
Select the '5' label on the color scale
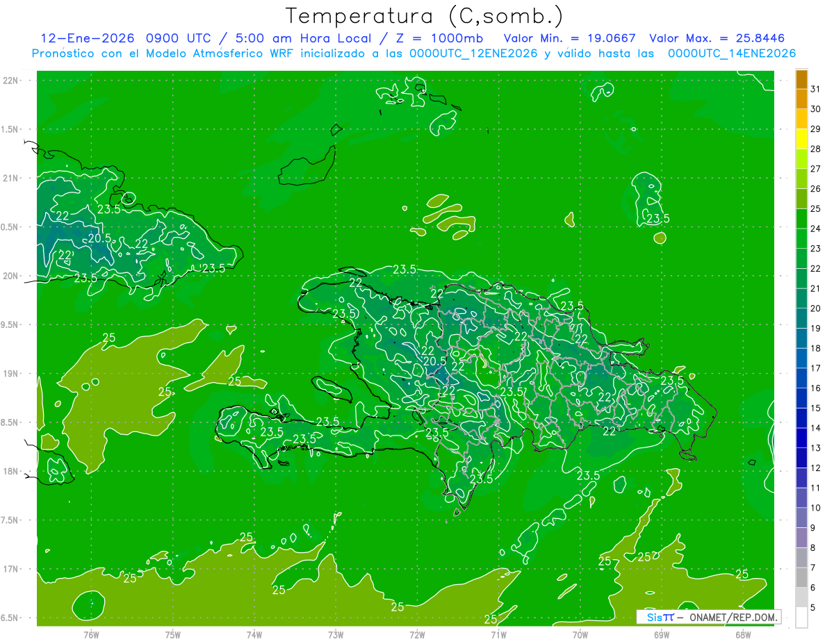(813, 608)
